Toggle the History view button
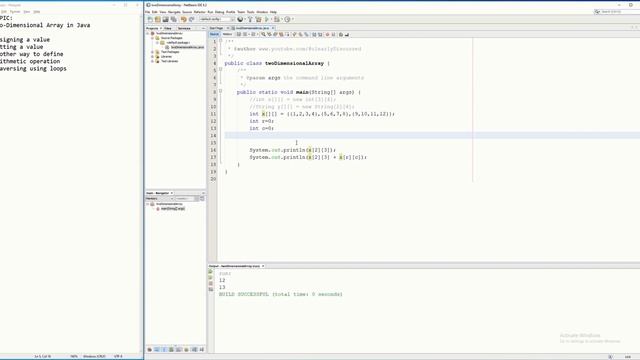640x360 pixels. [x=227, y=34]
